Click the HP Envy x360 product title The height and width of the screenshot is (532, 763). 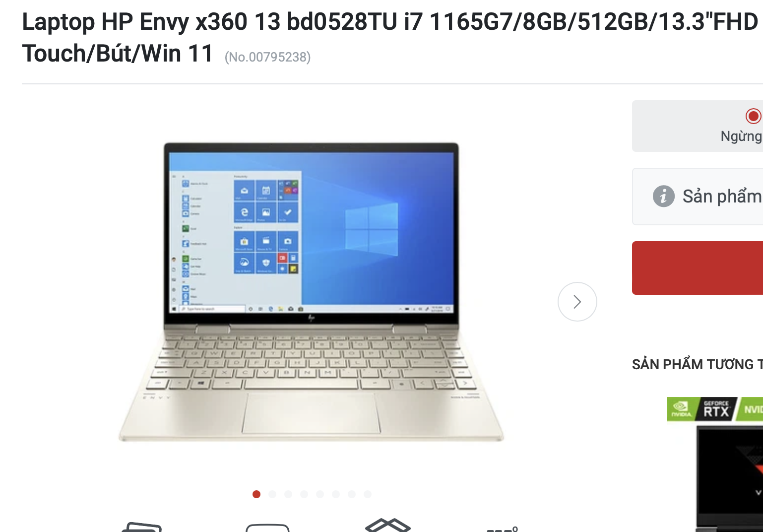(x=390, y=37)
